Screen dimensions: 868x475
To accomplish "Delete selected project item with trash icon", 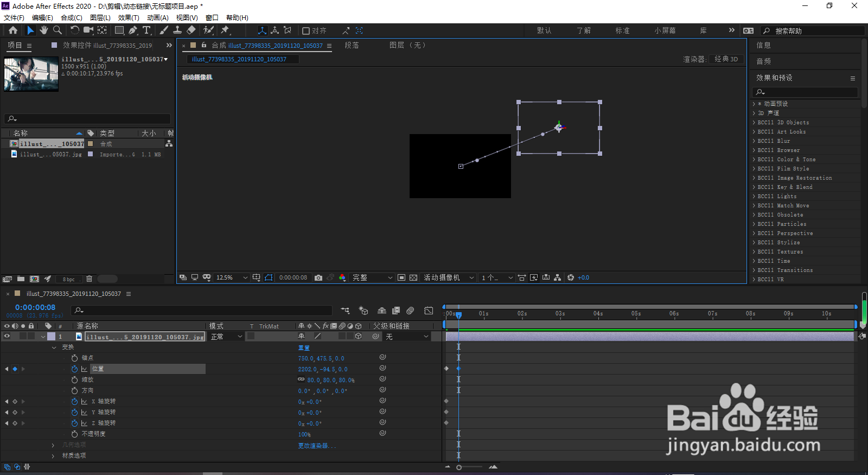I will (x=89, y=279).
